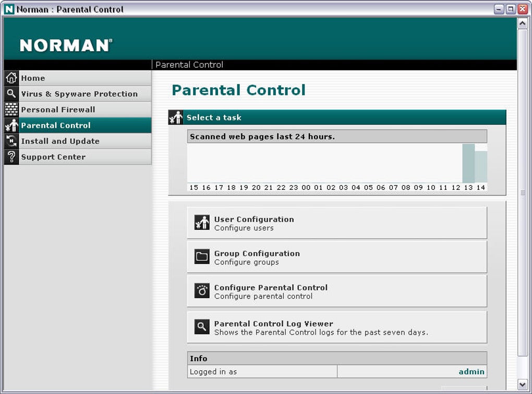Open Parental Control Log Viewer

click(337, 327)
